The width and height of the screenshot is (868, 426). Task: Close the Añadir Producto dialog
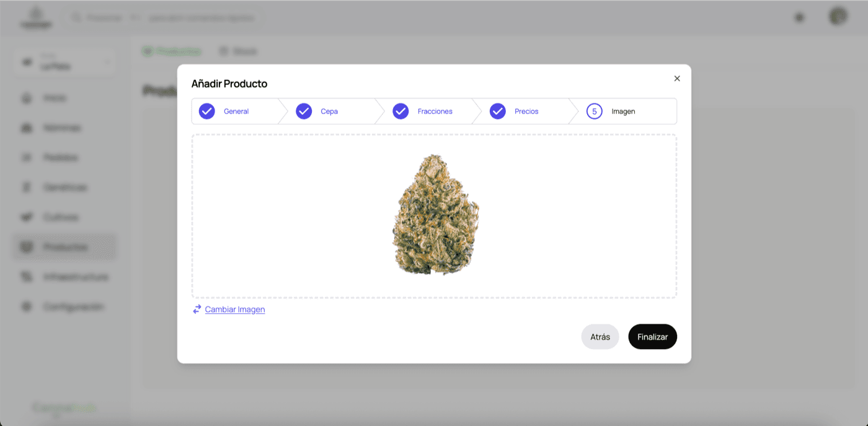point(677,79)
